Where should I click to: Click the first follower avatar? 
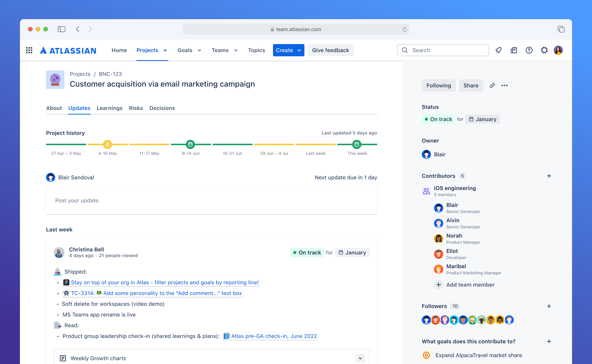click(426, 320)
